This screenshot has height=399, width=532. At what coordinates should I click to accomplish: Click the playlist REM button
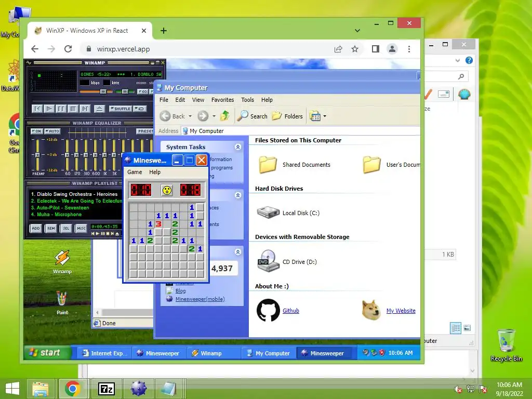(51, 229)
